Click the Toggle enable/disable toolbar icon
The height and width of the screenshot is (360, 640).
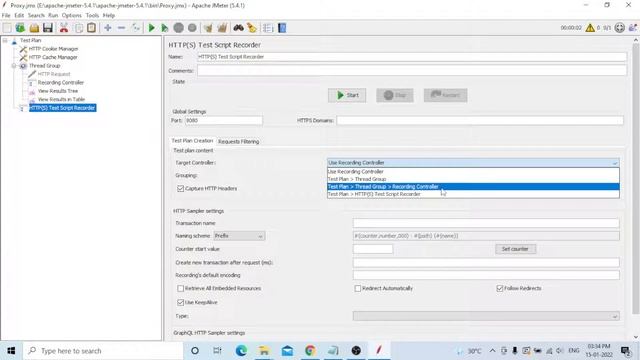[136, 28]
